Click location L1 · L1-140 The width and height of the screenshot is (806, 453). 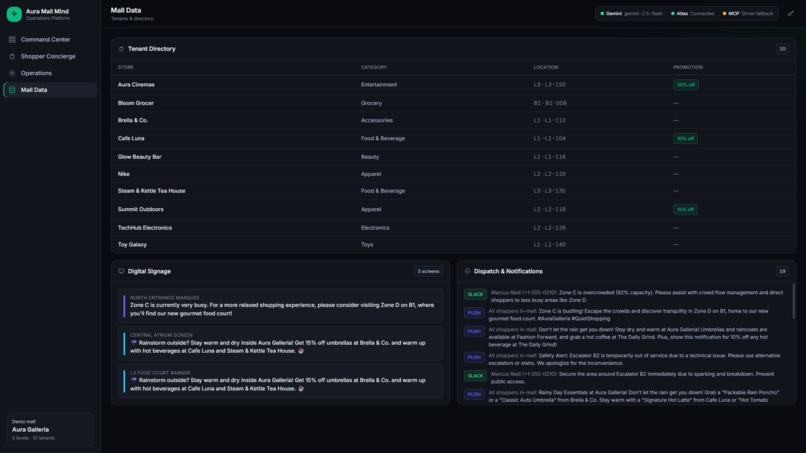coord(549,245)
